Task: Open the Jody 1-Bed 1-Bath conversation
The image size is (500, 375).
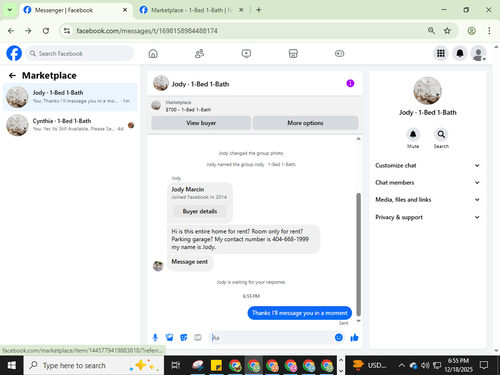Action: point(70,97)
